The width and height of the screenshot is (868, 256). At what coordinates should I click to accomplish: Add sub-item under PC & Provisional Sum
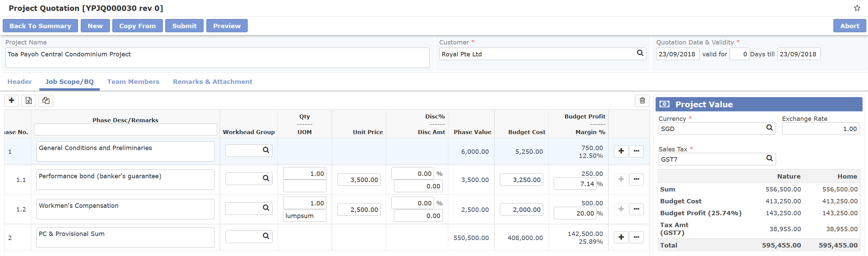pyautogui.click(x=621, y=237)
